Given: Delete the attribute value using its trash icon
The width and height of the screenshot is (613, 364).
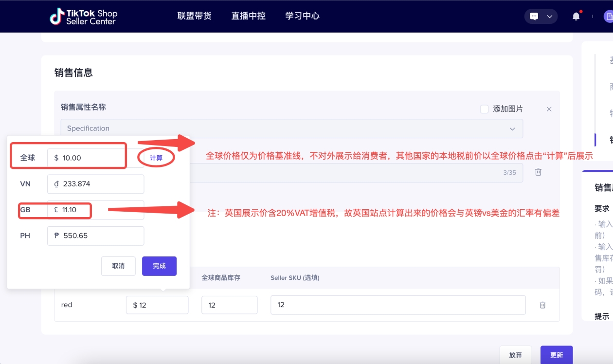Looking at the screenshot, I should click(x=538, y=172).
